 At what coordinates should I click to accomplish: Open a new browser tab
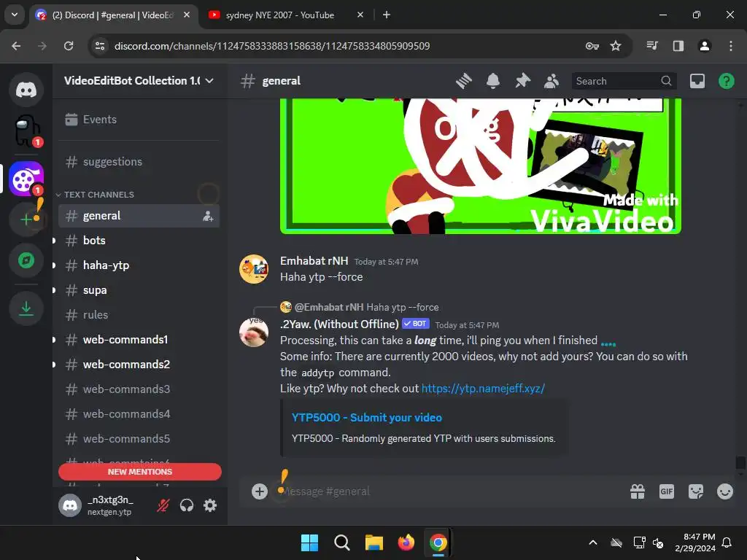pos(387,15)
